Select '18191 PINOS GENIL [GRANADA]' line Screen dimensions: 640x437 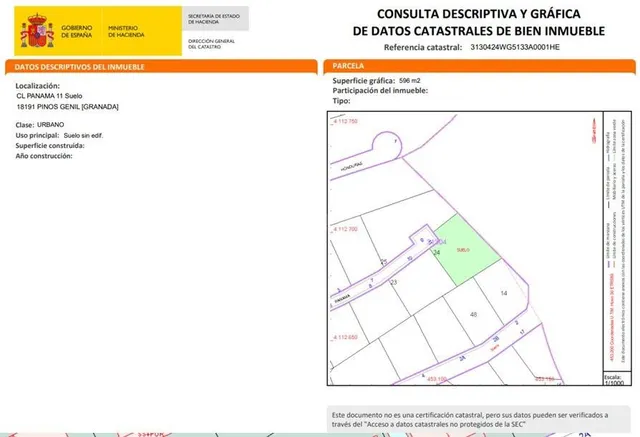coord(67,107)
